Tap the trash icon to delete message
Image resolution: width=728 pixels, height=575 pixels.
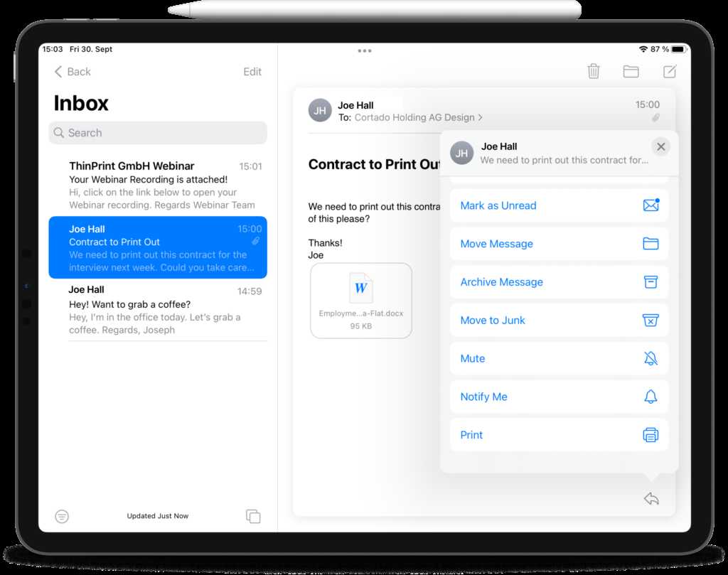pyautogui.click(x=594, y=71)
